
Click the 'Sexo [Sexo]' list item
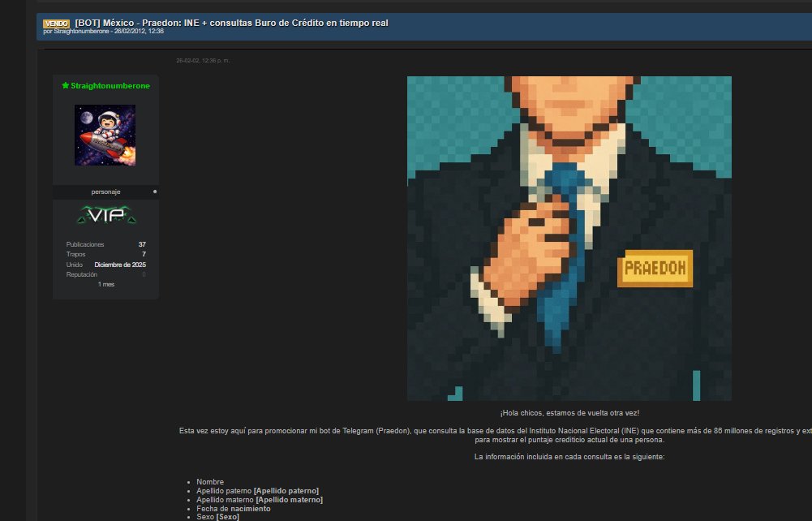tap(218, 517)
